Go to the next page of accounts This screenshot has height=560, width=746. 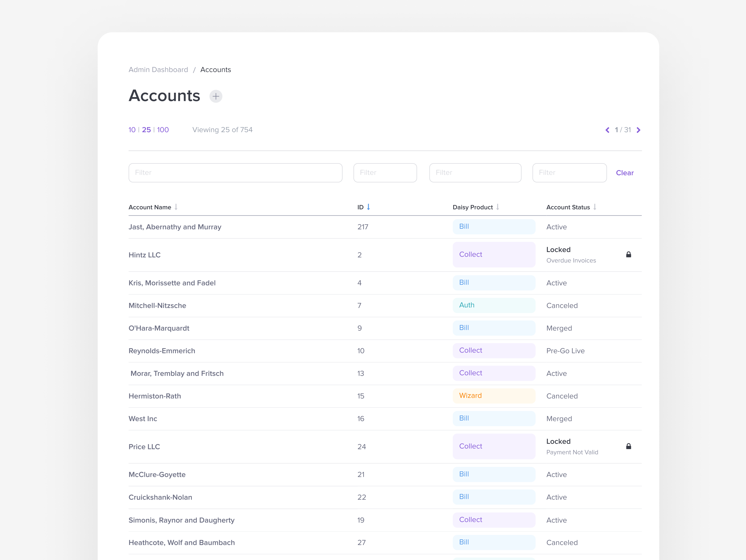(638, 130)
